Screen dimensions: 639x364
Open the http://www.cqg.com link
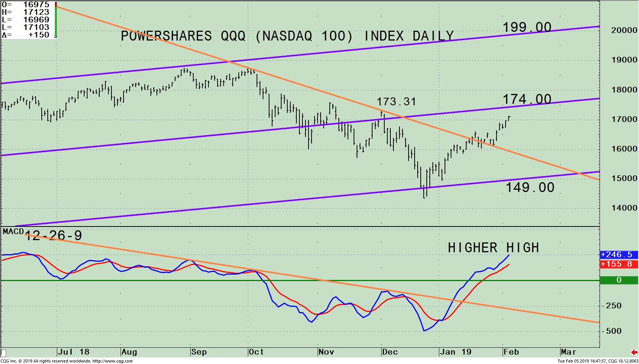point(113,361)
